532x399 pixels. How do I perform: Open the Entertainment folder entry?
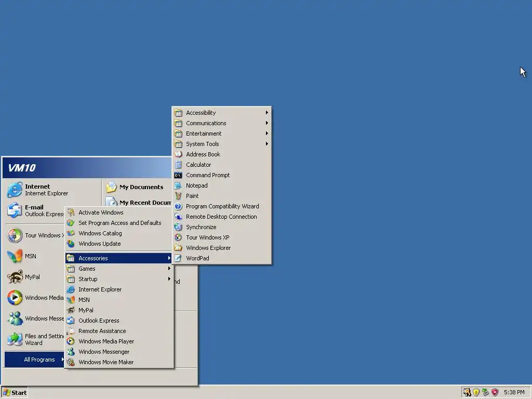221,134
